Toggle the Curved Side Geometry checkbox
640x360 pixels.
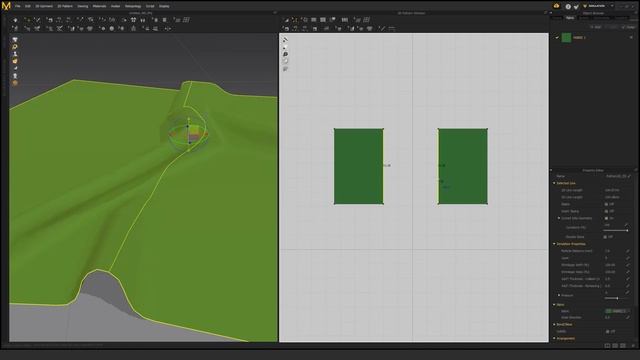(606, 218)
